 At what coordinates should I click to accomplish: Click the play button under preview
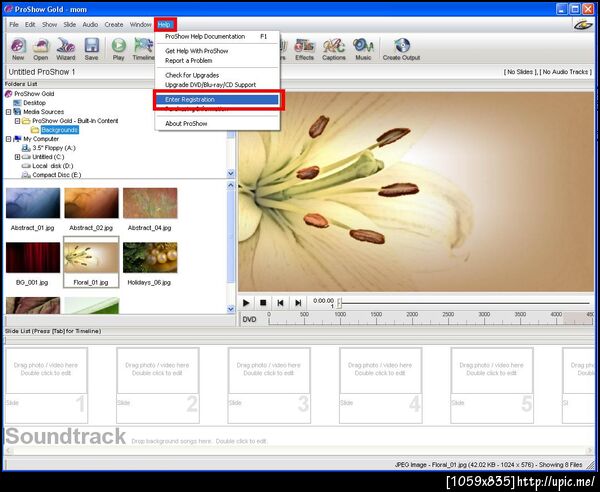246,303
